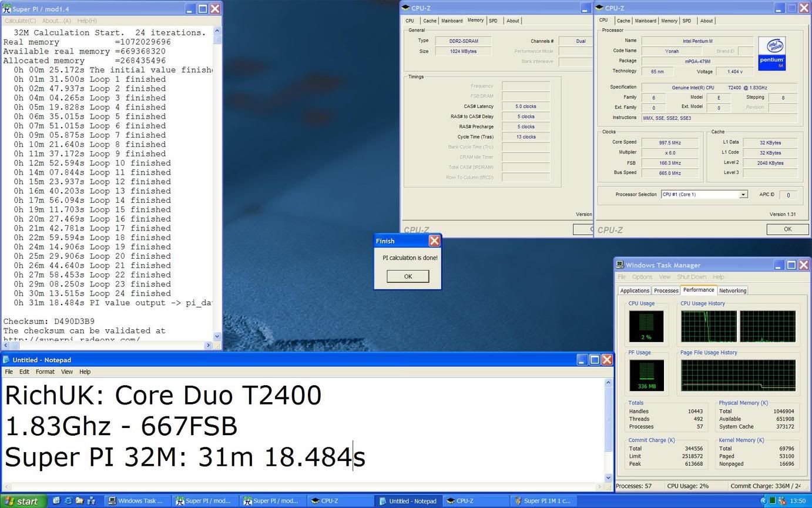This screenshot has width=812, height=508.
Task: Click Super PI horizontal scrollbar right arrow
Action: 209,345
